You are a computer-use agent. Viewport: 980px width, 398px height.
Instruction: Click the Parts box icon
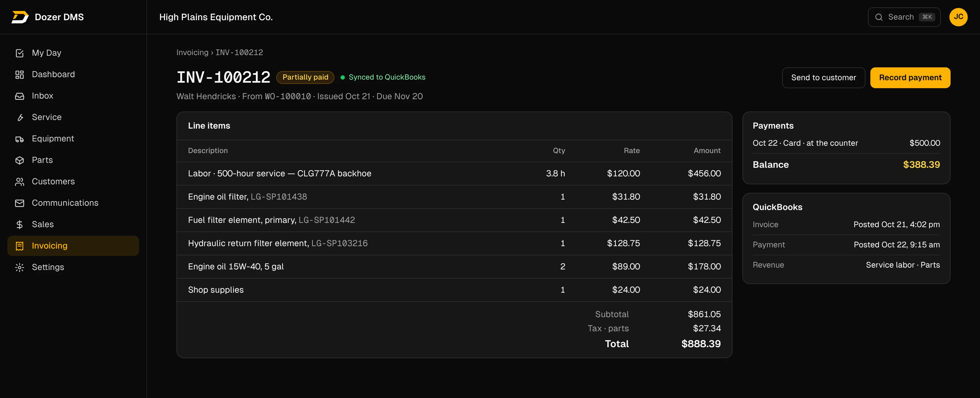pos(19,160)
